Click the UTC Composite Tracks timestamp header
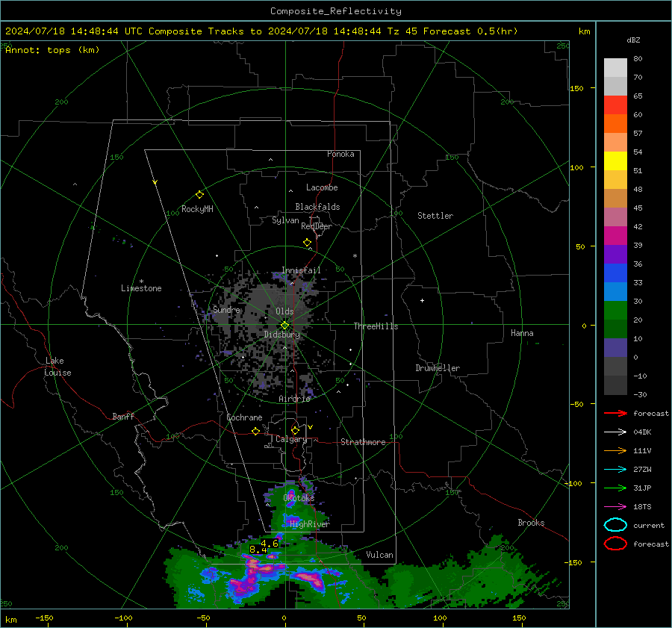The height and width of the screenshot is (628, 672). (261, 31)
